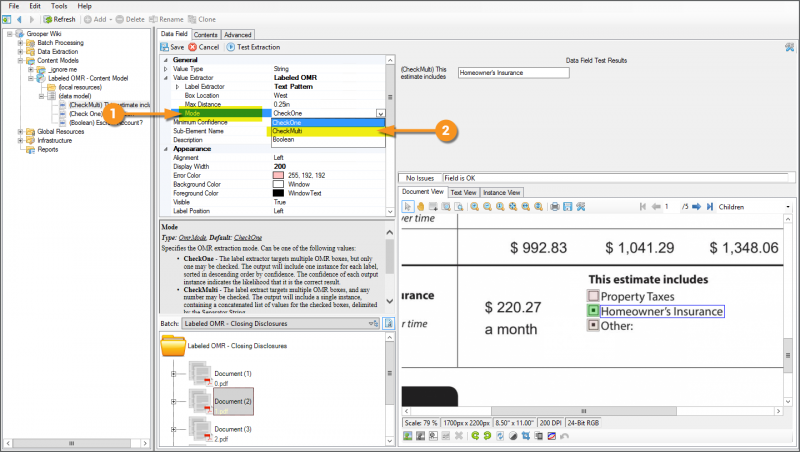
Task: Toggle the Other checkbox in document
Action: coord(593,325)
